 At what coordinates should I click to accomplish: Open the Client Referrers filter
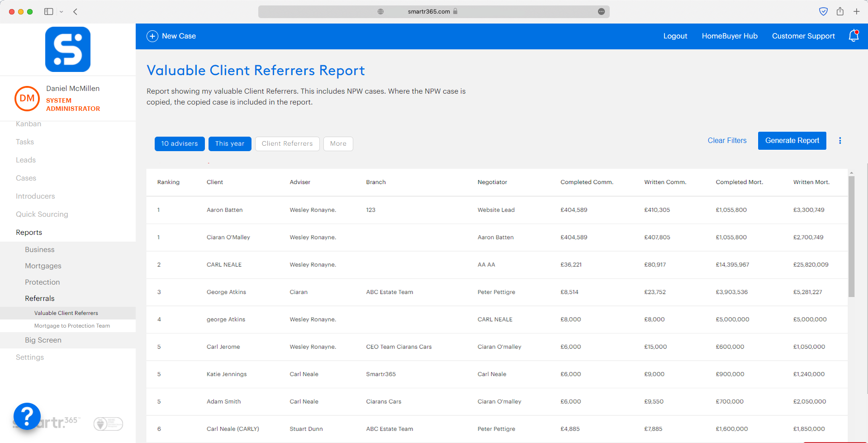pos(287,144)
